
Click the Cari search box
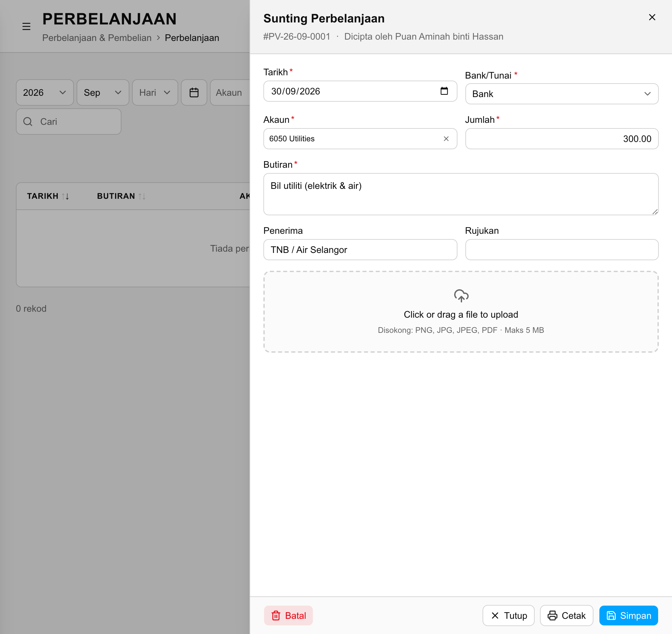pos(69,122)
